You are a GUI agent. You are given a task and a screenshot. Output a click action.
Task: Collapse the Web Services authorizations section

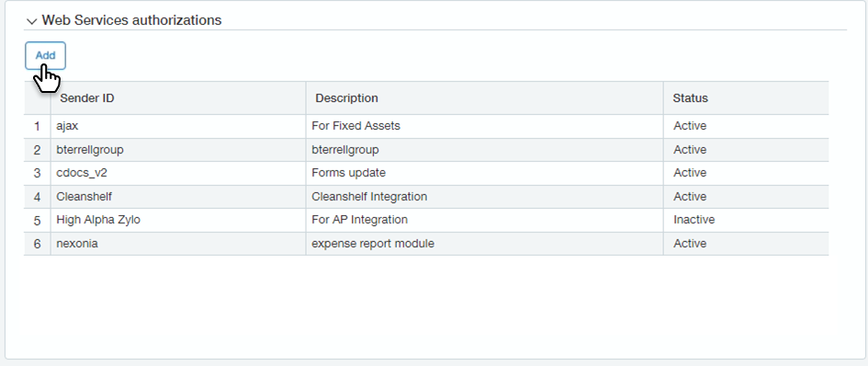coord(31,21)
